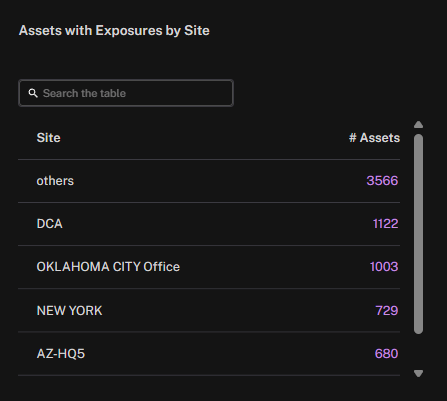Click the Assets with Exposures by Site title
Viewport: 447px width, 401px height.
(x=114, y=31)
